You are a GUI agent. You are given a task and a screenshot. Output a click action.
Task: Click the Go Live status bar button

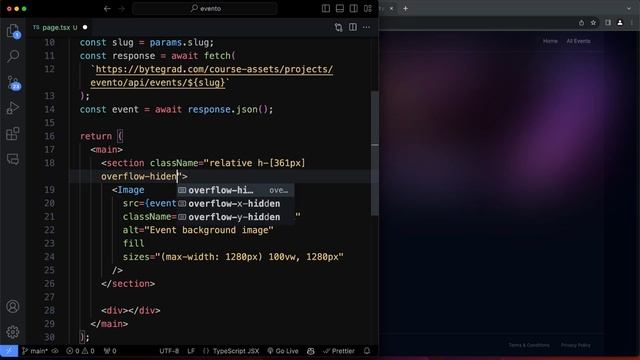[x=283, y=351]
